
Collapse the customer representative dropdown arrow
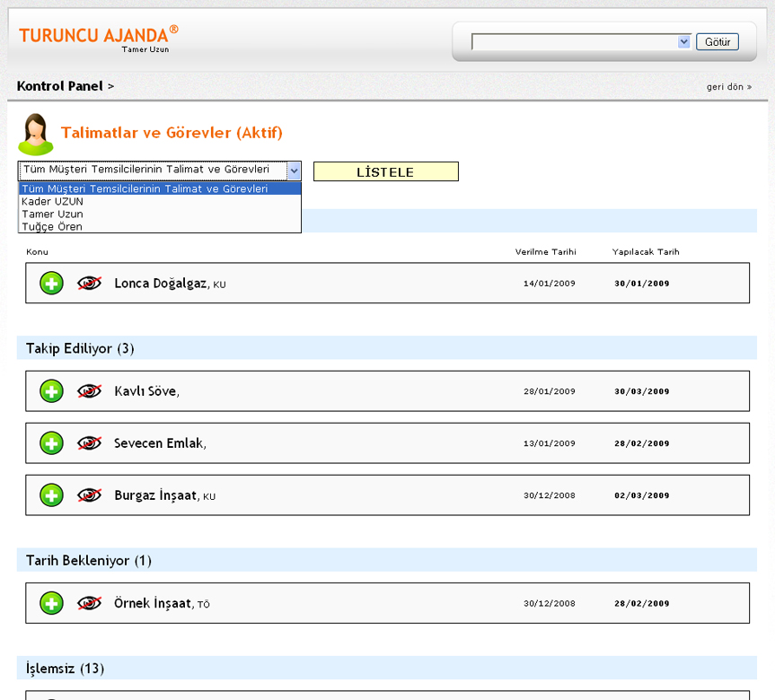[x=294, y=170]
